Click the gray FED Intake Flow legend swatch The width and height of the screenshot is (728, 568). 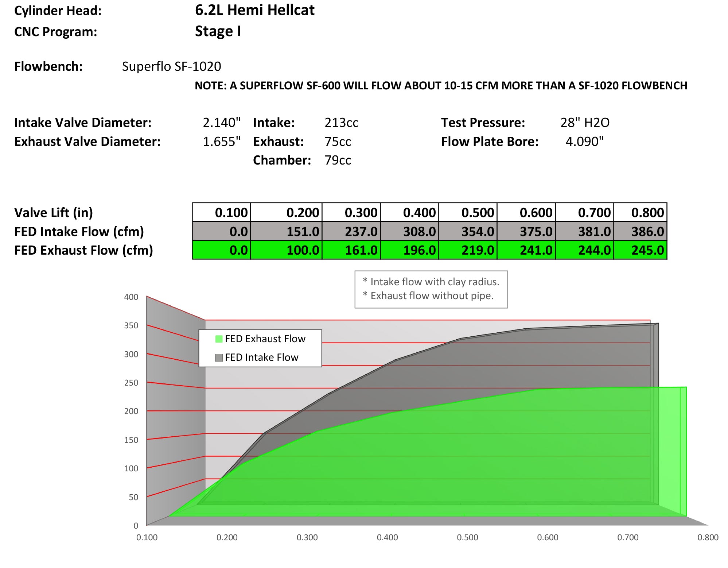pos(219,358)
